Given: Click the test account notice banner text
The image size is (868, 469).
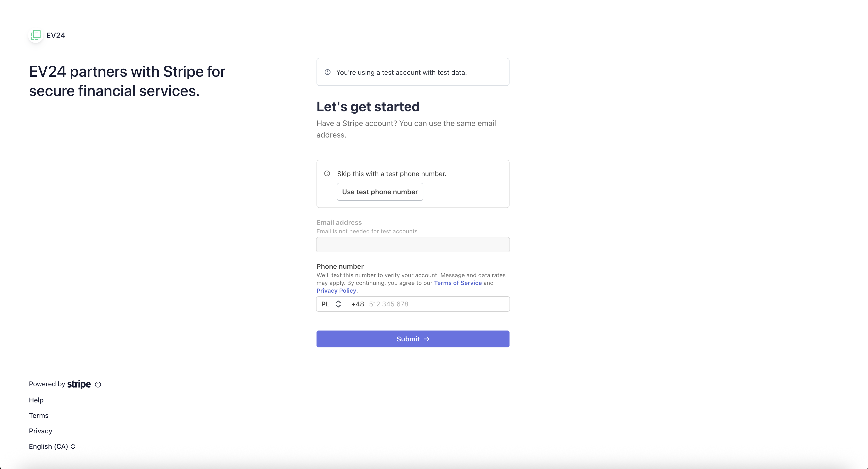Looking at the screenshot, I should [401, 72].
